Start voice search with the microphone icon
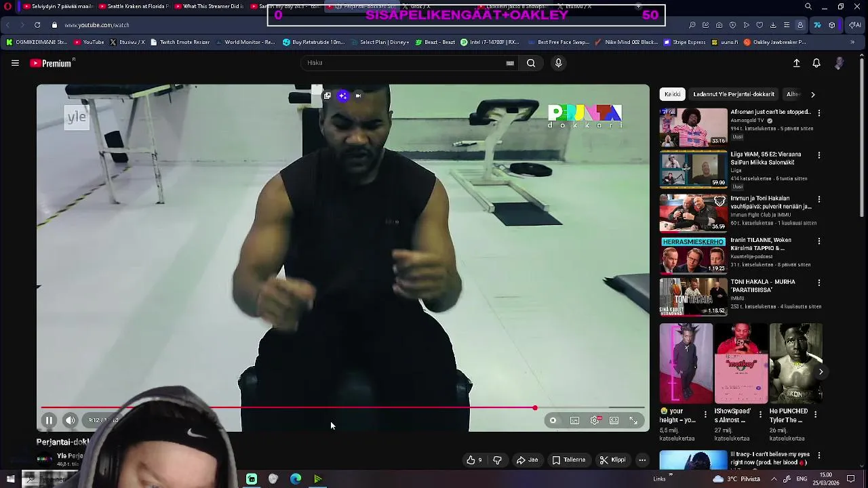 pyautogui.click(x=558, y=63)
